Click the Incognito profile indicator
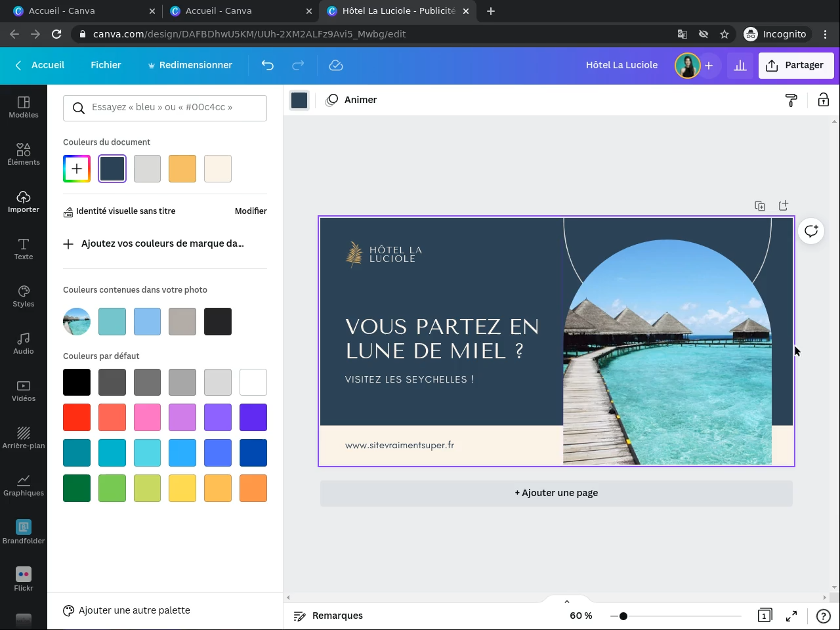The height and width of the screenshot is (630, 840). click(776, 34)
